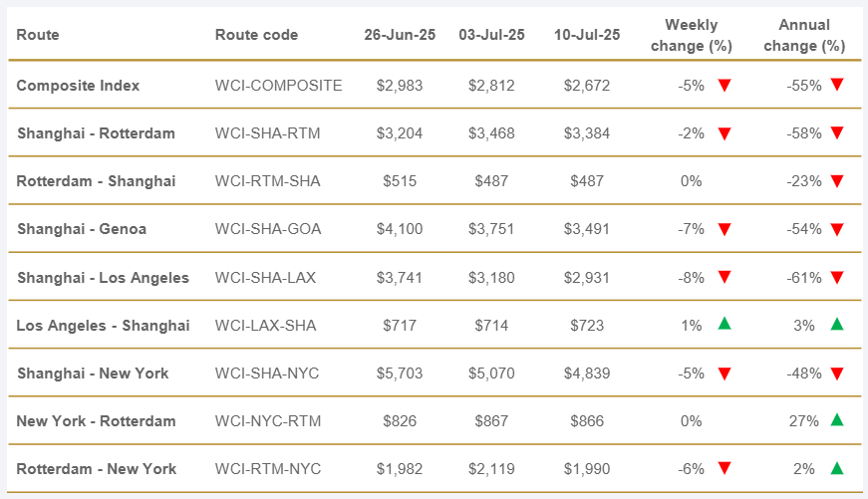
Task: Click the green annual arrow for Rotterdam - New York
Action: (x=837, y=468)
